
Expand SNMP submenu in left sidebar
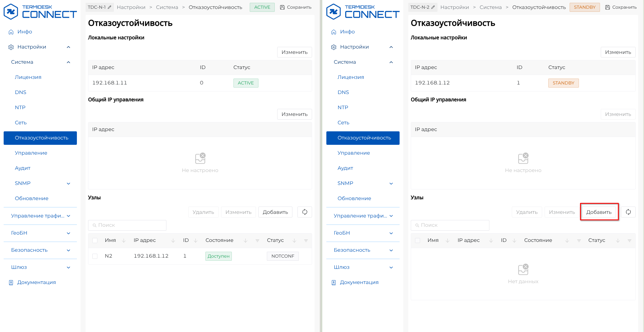pyautogui.click(x=68, y=184)
